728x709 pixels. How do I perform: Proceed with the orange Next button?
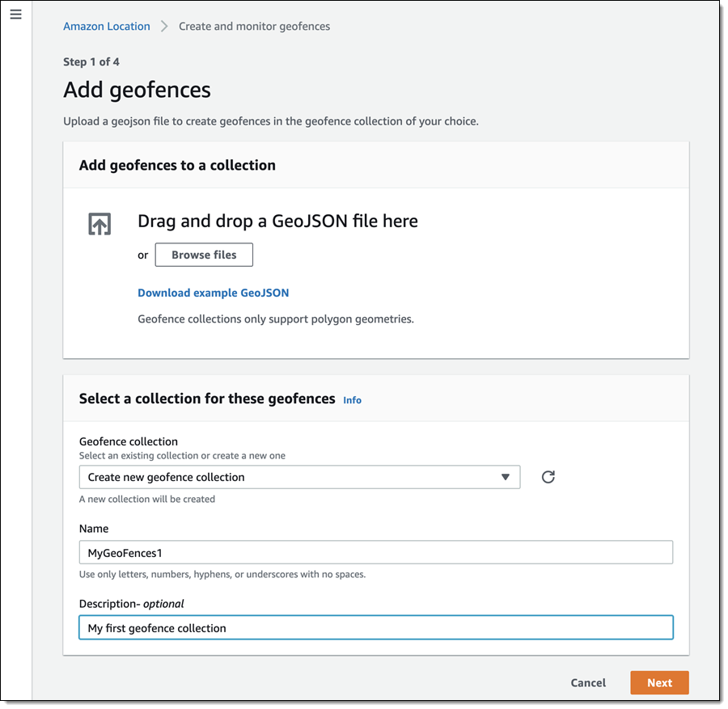coord(659,683)
